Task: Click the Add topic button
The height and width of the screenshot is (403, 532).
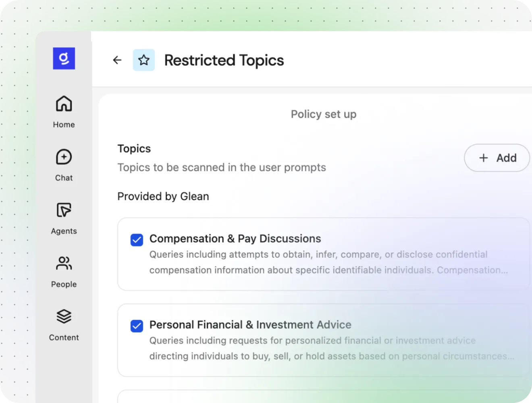Action: pyautogui.click(x=497, y=158)
